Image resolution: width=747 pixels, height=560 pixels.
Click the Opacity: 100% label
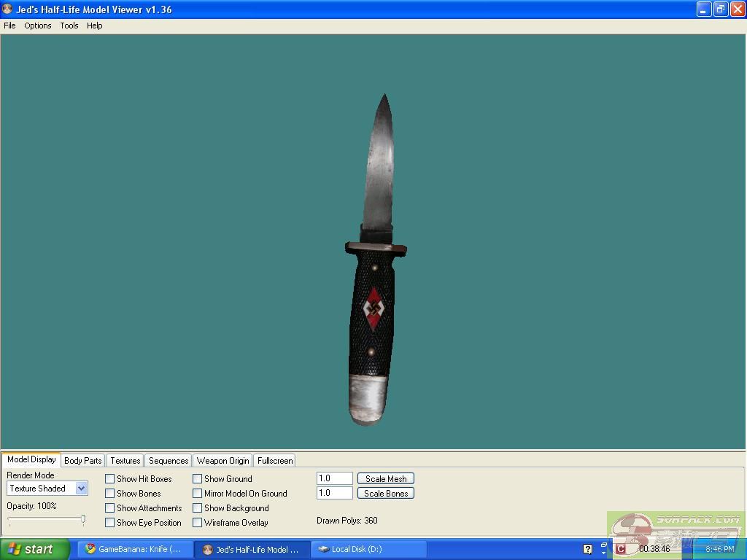tap(31, 506)
